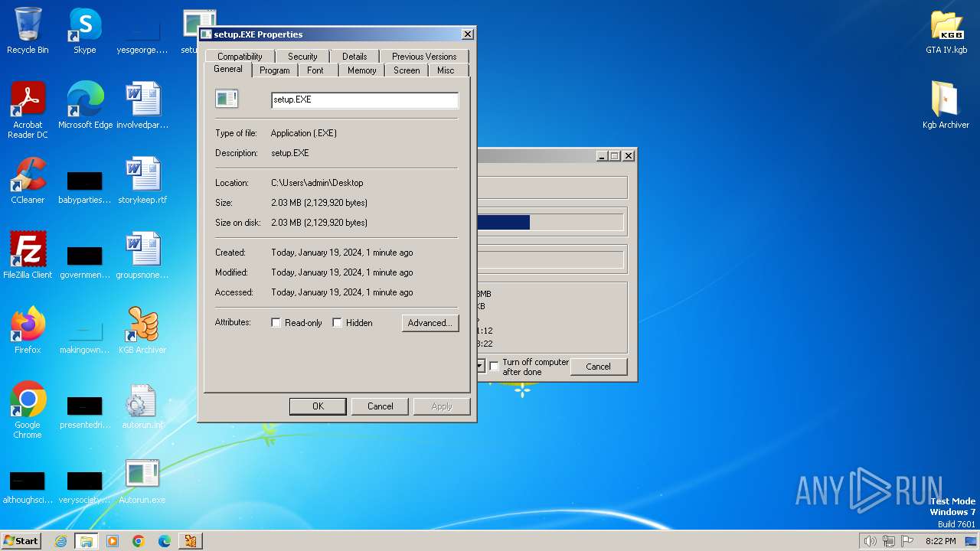Select the Firefox desktop shortcut
The width and height of the screenshot is (980, 551).
tap(28, 331)
